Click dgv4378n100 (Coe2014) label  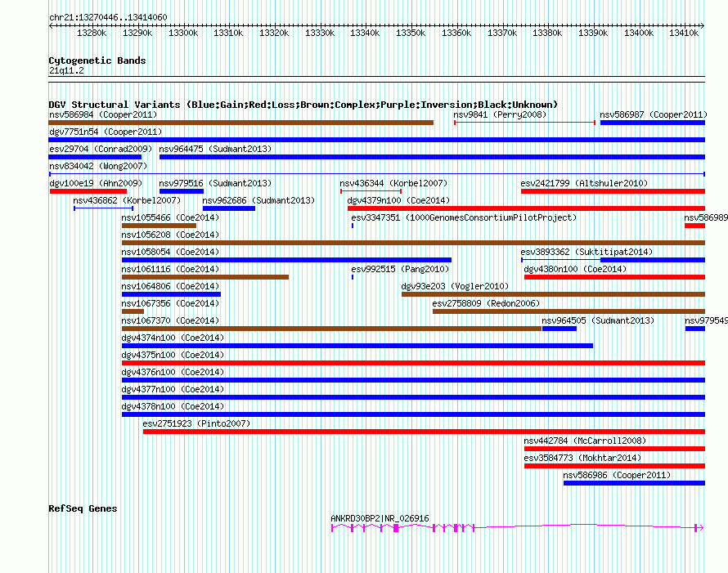[173, 406]
